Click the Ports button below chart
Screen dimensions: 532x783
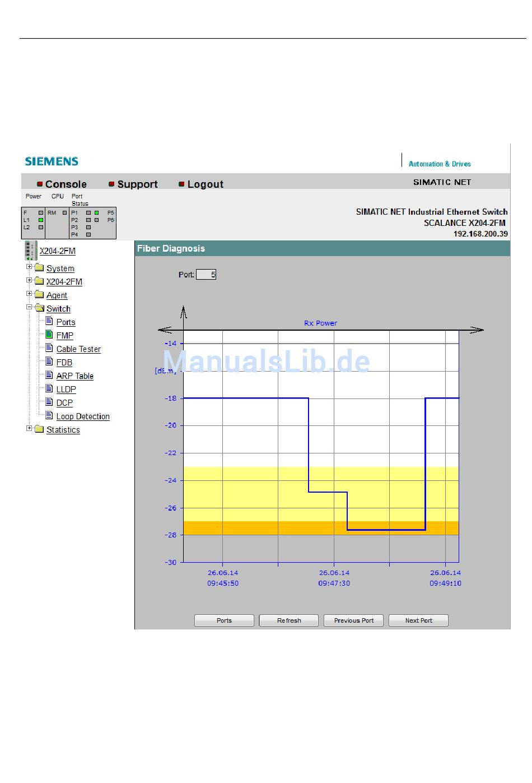pos(224,620)
